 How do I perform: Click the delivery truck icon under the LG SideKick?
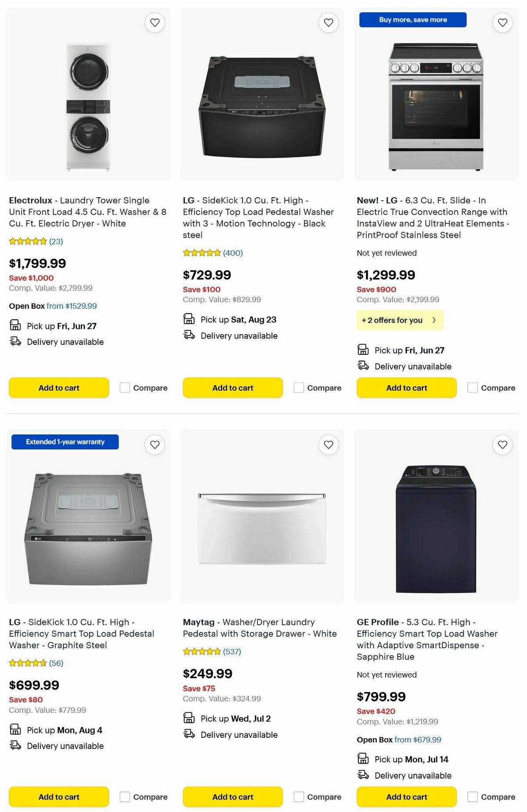coord(189,336)
